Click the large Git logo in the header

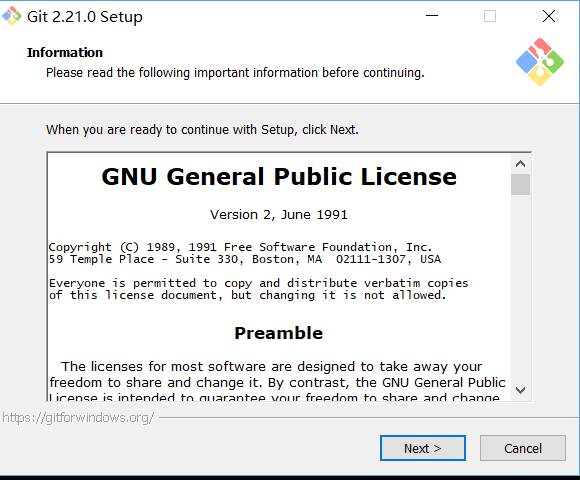click(x=540, y=62)
